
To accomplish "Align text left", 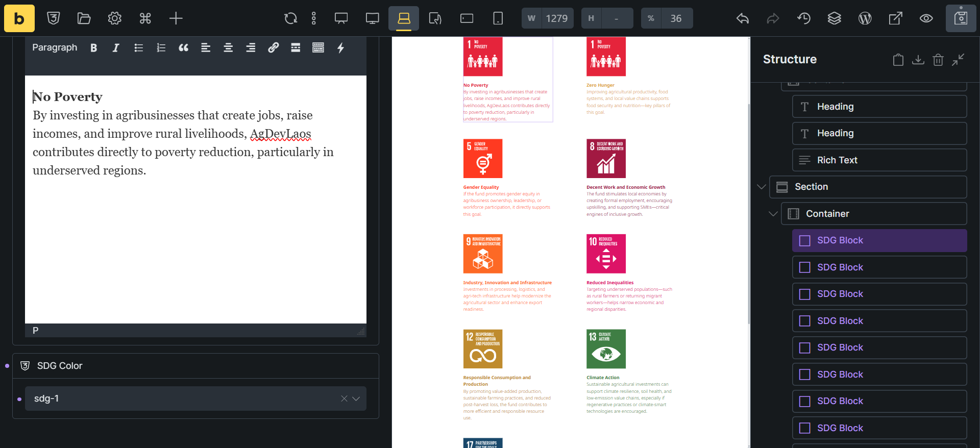I will click(206, 48).
